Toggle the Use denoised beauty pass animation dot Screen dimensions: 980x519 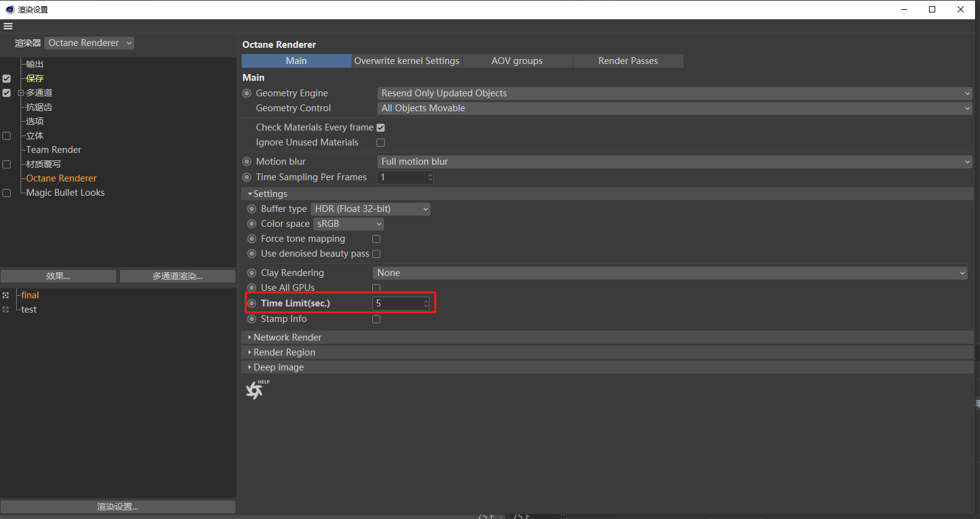252,254
